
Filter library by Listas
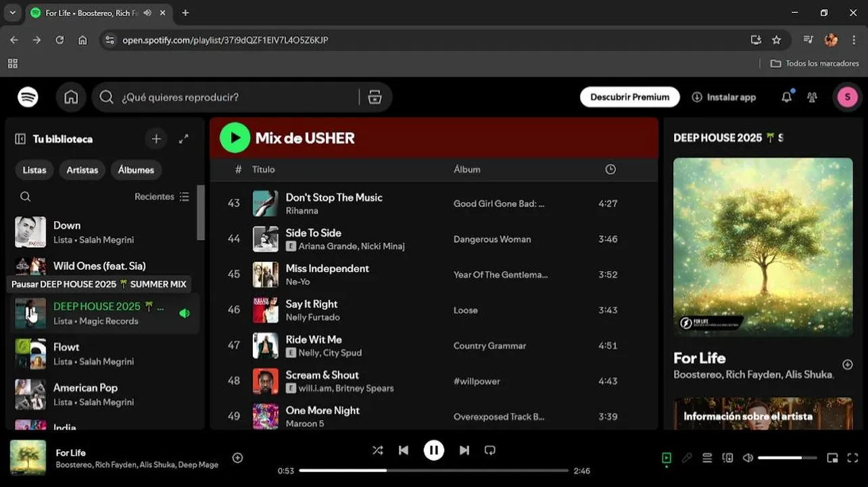click(x=34, y=170)
